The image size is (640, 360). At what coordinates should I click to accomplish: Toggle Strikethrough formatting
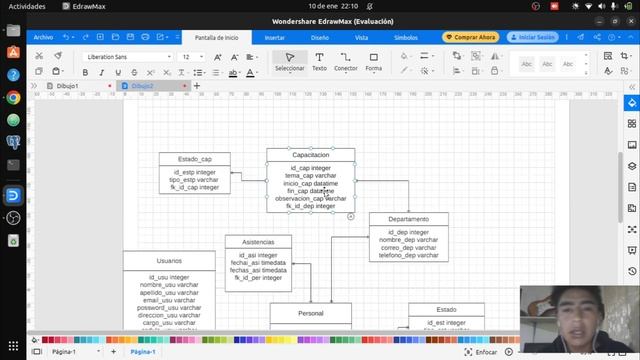pyautogui.click(x=134, y=73)
